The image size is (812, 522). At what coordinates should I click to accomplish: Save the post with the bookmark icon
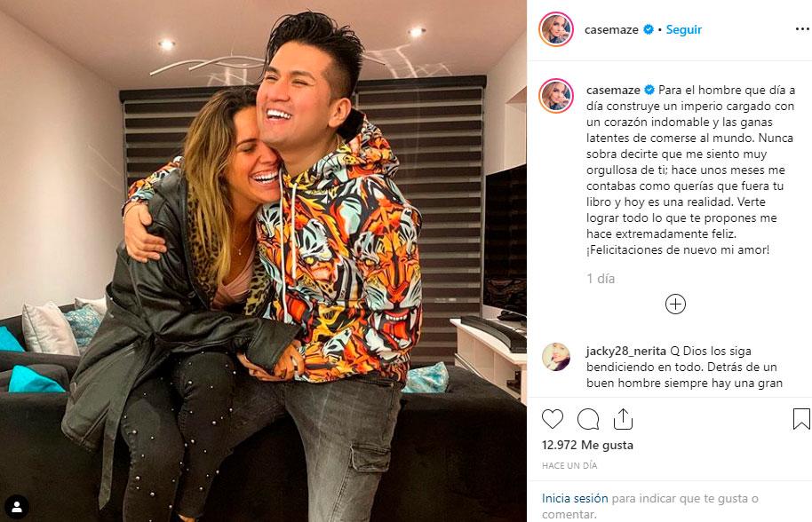(801, 419)
